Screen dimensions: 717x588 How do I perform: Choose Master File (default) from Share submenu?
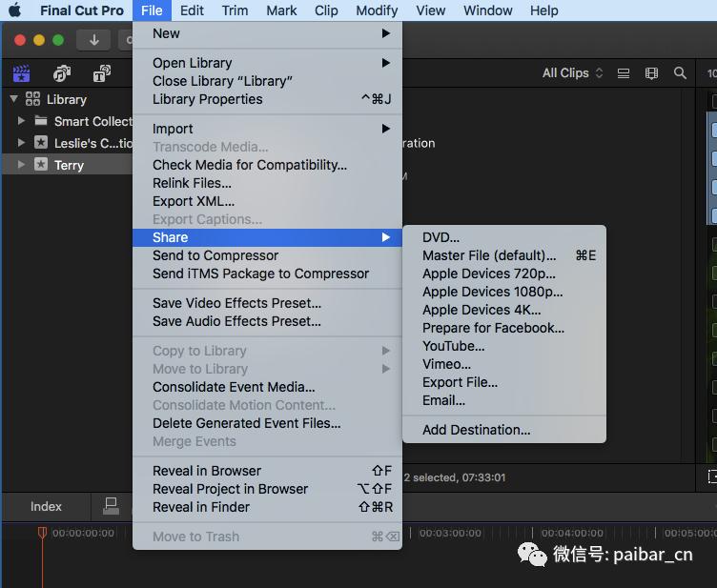pyautogui.click(x=489, y=255)
